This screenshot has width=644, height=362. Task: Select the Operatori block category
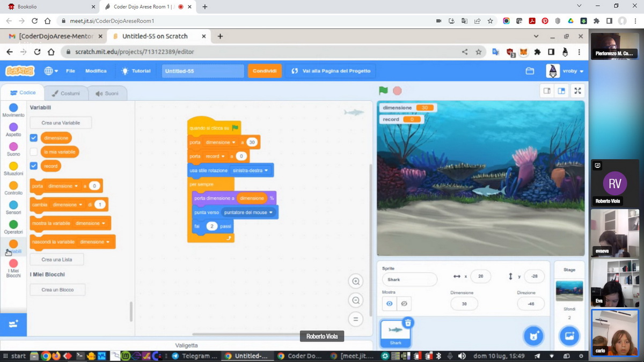coord(13,227)
